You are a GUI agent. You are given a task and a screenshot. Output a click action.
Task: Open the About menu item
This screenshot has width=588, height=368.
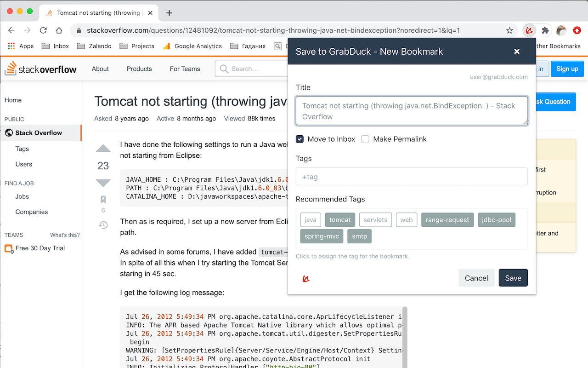click(x=100, y=69)
